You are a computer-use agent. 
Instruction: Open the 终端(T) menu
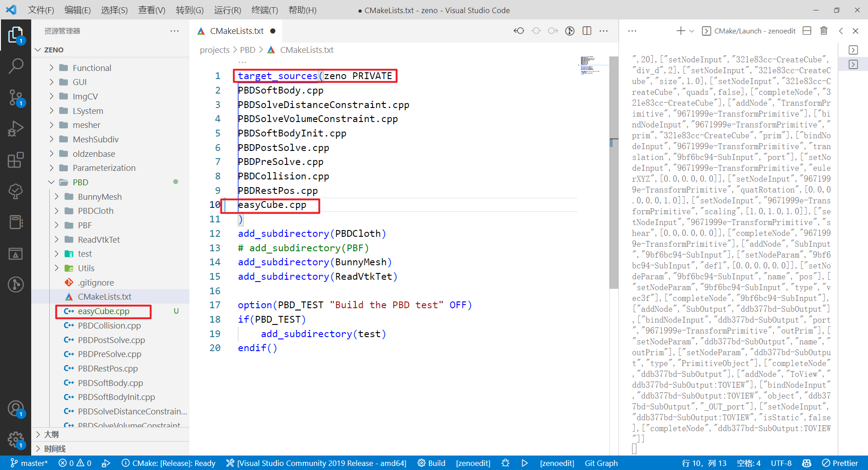264,10
